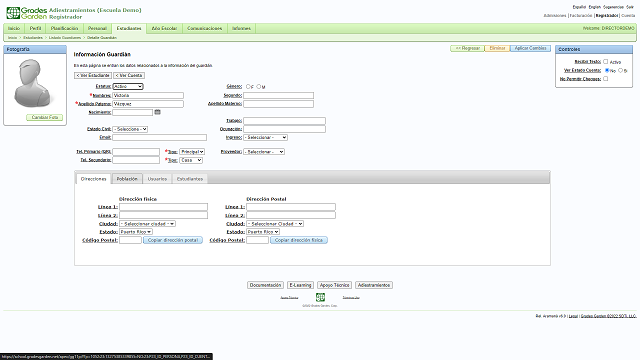Switch to the Población tab
Viewport: 640px width, 360px height.
127,179
